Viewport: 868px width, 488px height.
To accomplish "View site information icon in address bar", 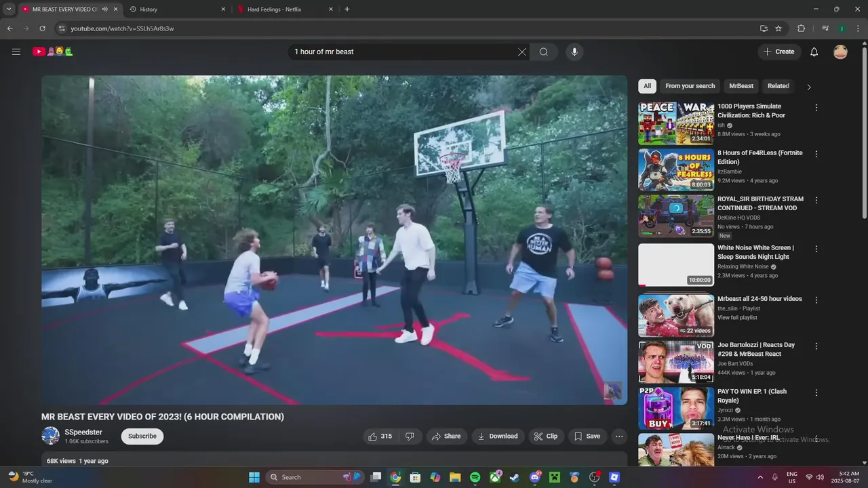I will click(x=62, y=28).
